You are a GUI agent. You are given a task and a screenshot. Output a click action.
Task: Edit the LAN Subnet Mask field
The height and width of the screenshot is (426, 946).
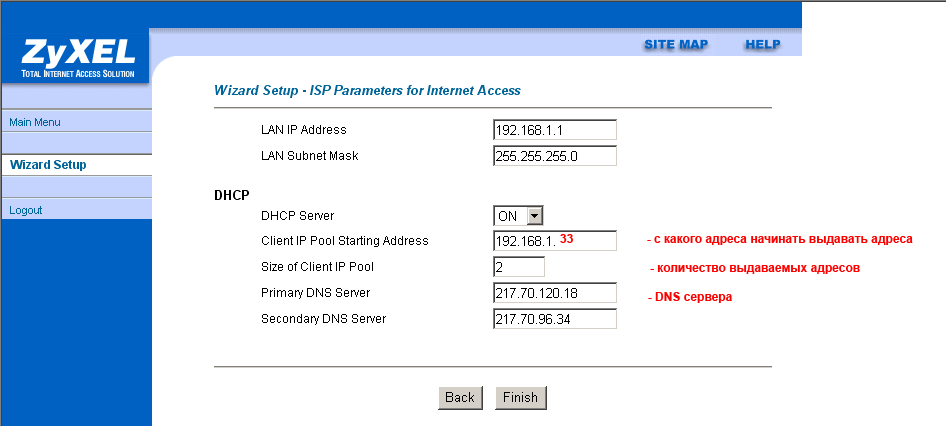(x=555, y=156)
